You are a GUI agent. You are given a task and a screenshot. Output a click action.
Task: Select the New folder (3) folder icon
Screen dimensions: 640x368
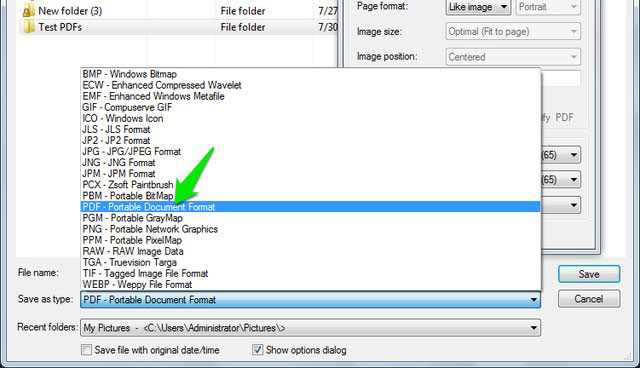(29, 11)
